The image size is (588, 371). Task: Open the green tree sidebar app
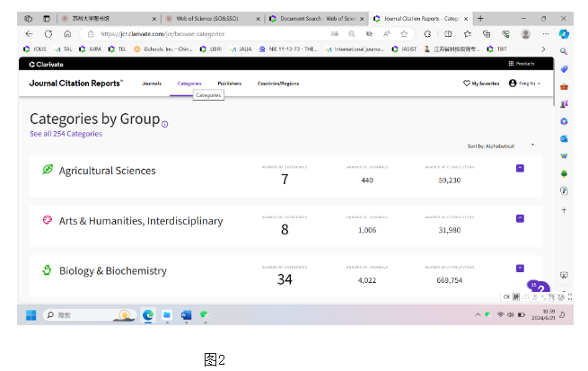pyautogui.click(x=564, y=173)
